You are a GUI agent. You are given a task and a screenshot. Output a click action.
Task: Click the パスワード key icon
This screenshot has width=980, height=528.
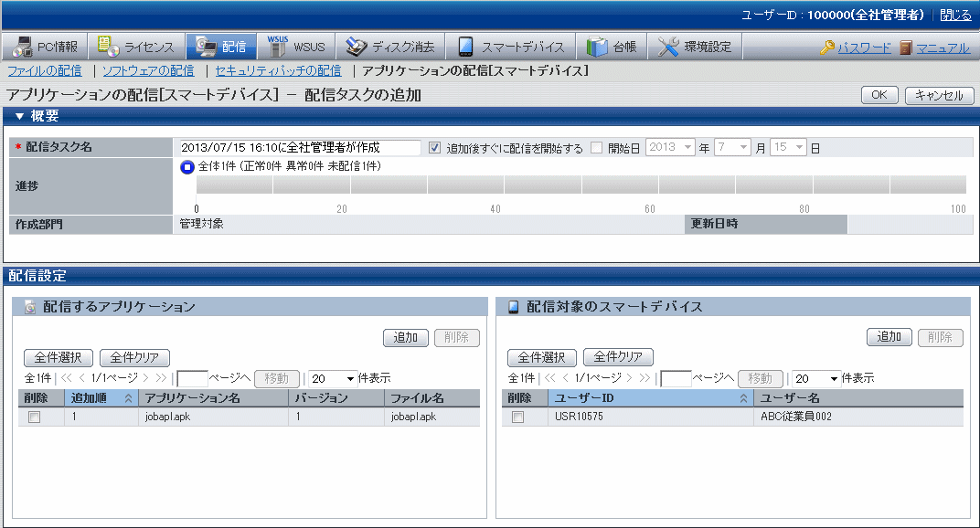click(x=827, y=48)
